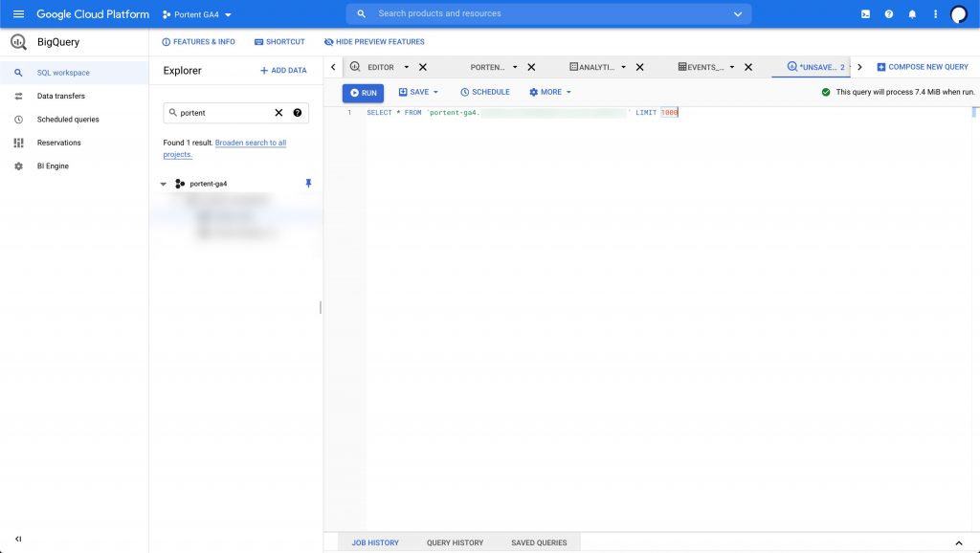Activate Cloud Shell from the top bar
The width and height of the screenshot is (980, 553).
[x=865, y=14]
